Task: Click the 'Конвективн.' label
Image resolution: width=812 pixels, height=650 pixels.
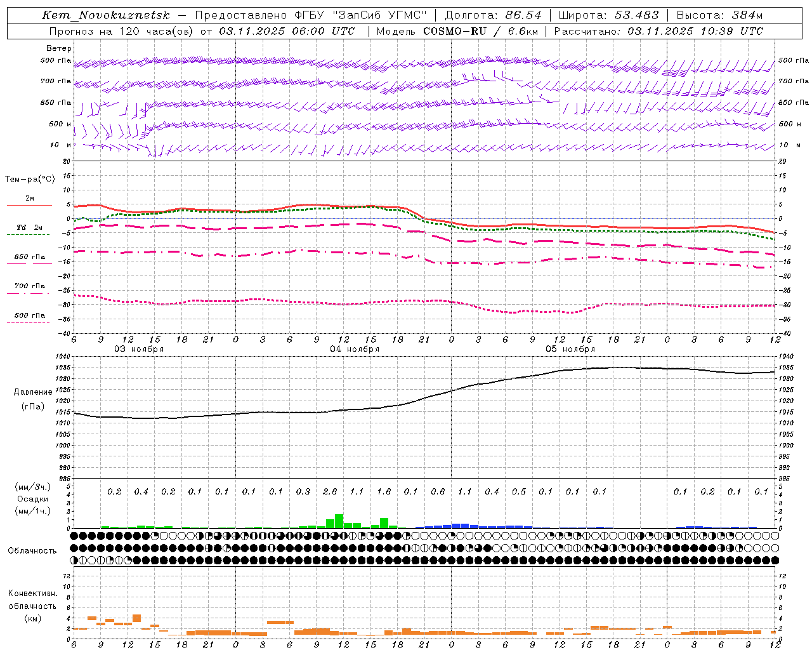Action: pyautogui.click(x=32, y=594)
